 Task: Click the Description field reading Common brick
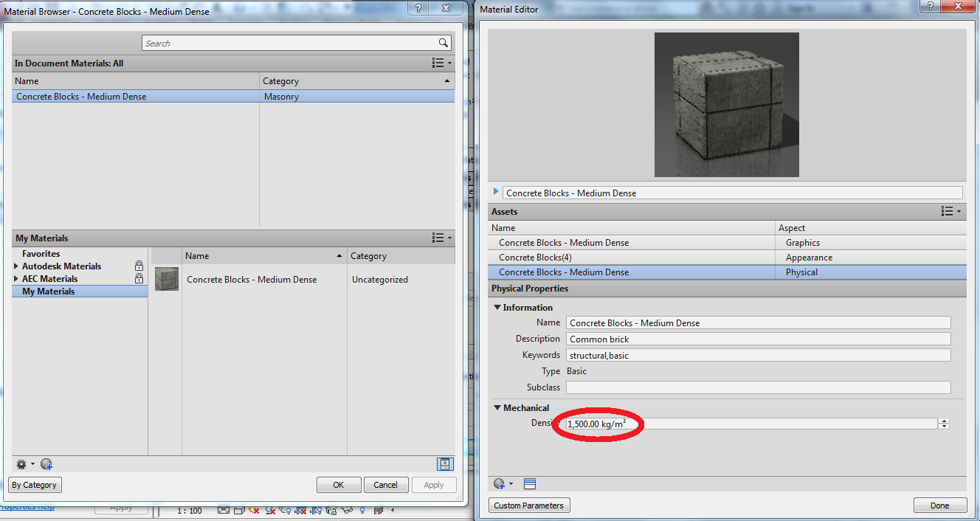click(x=759, y=339)
